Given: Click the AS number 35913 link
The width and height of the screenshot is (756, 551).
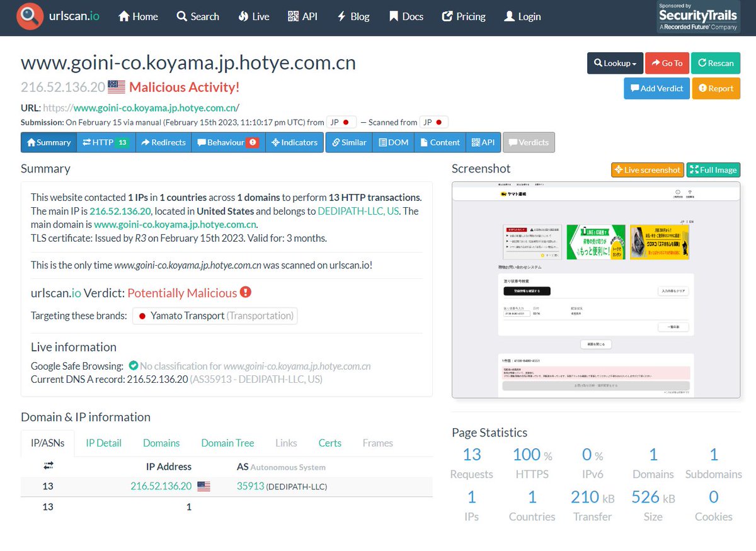Looking at the screenshot, I should 250,486.
